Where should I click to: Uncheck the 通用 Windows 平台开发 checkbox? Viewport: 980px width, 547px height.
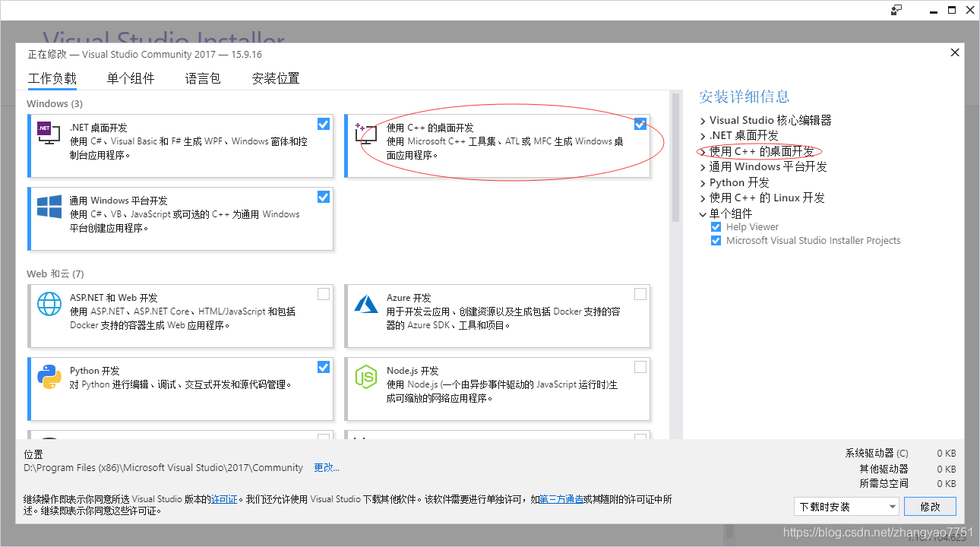(x=324, y=197)
